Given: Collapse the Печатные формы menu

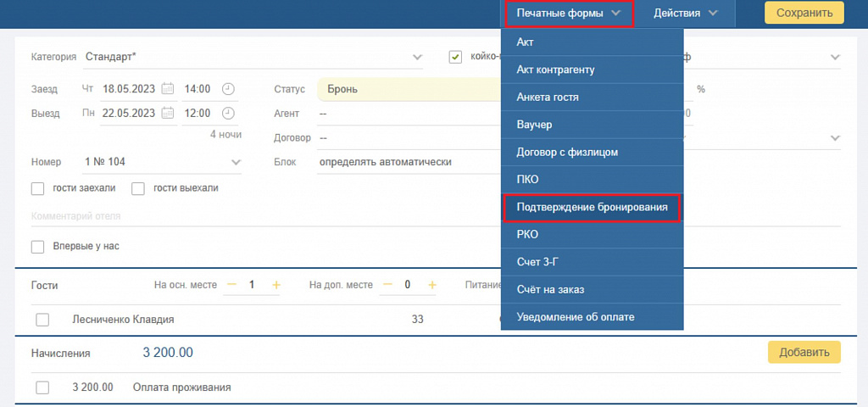Looking at the screenshot, I should tap(567, 14).
